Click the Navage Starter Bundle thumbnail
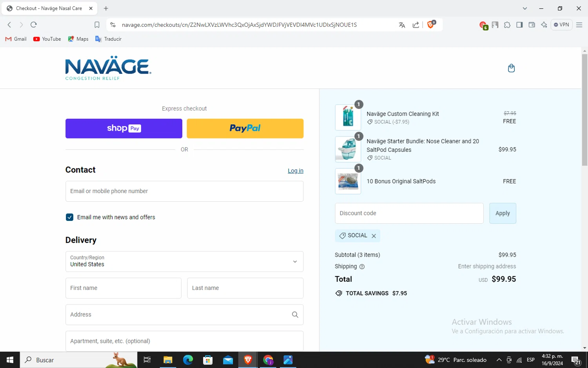The image size is (588, 368). point(348,149)
